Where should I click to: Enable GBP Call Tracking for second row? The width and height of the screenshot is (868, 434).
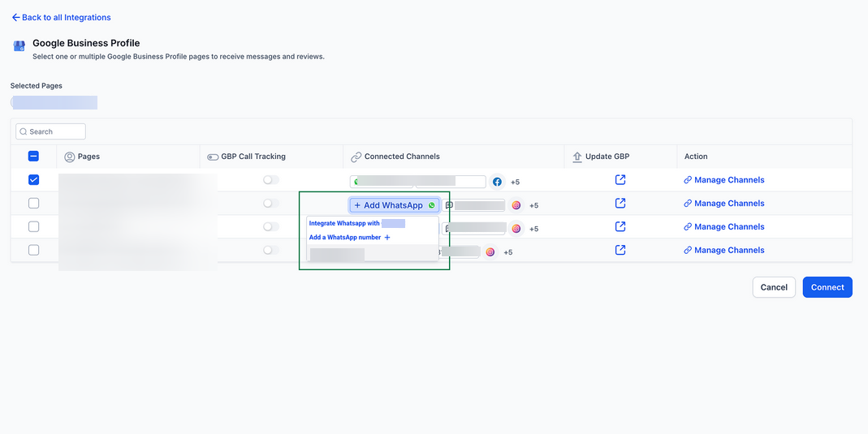[x=270, y=204]
